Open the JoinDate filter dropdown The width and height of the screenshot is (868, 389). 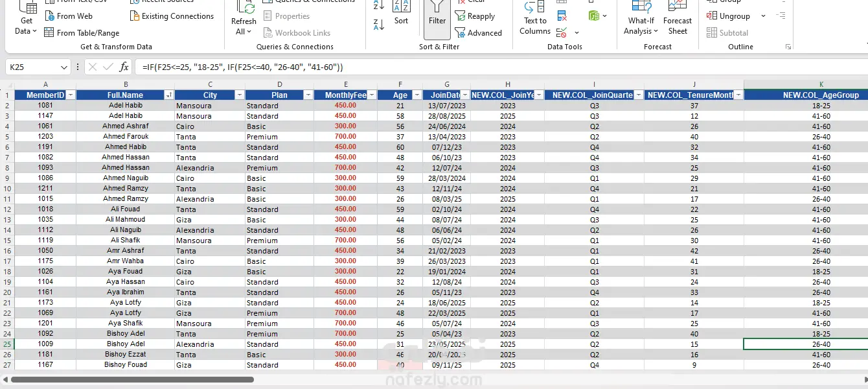tap(464, 95)
